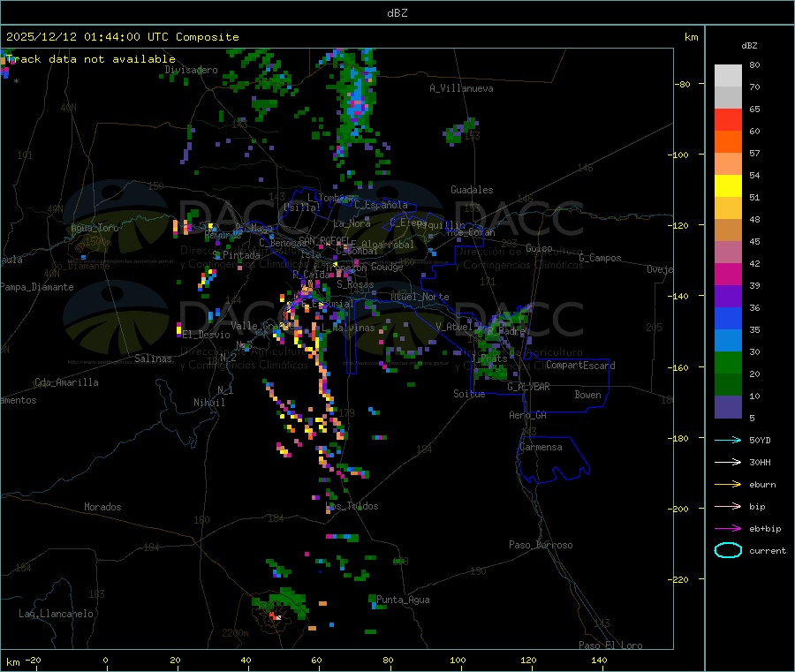Viewport: 795px width, 672px height.
Task: Click the red 65 dBZ legend swatch
Action: click(728, 120)
